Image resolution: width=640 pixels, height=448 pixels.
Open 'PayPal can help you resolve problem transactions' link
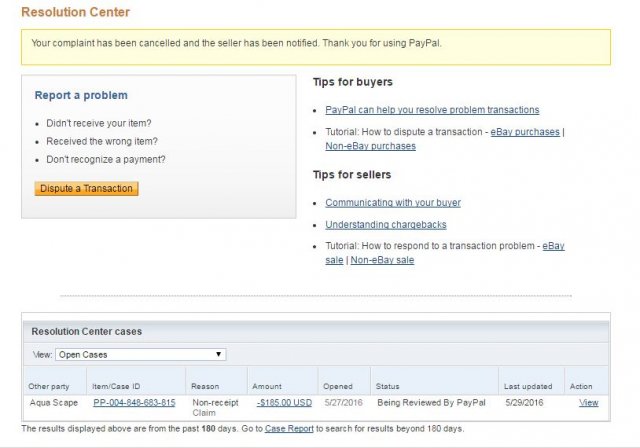coord(432,110)
